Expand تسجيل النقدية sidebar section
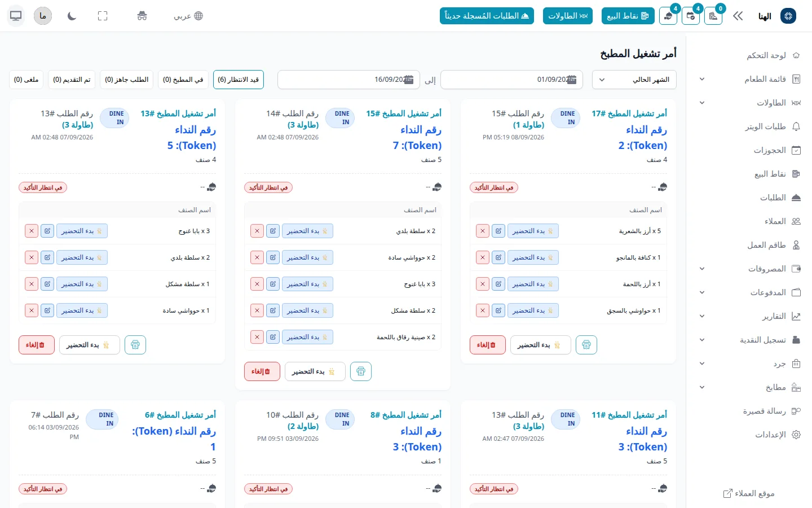The width and height of the screenshot is (812, 508). [702, 340]
